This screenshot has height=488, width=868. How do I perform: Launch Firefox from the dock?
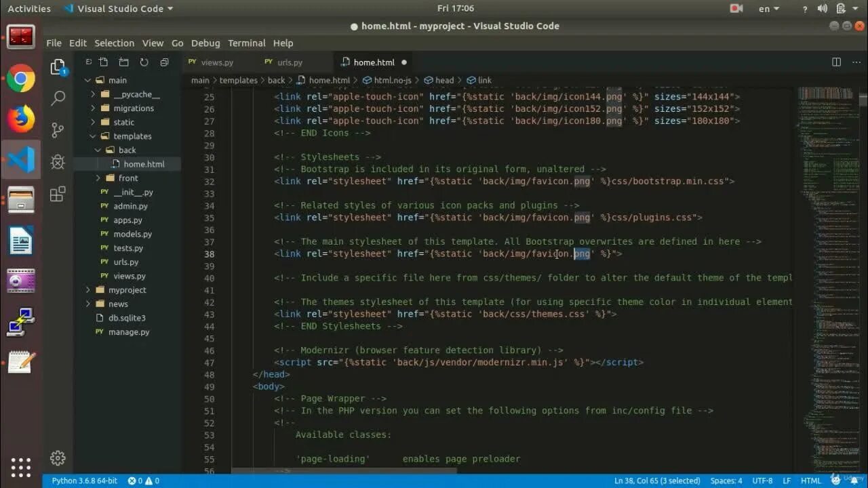click(21, 119)
